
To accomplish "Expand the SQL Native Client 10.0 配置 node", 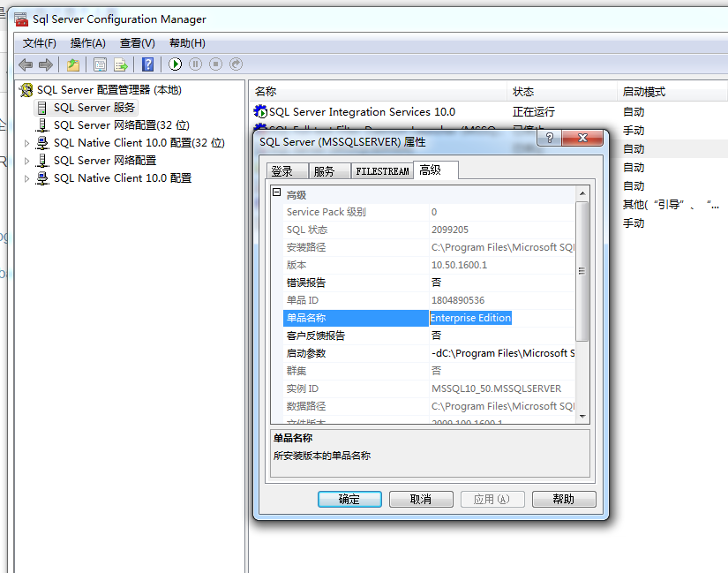I will [x=26, y=177].
